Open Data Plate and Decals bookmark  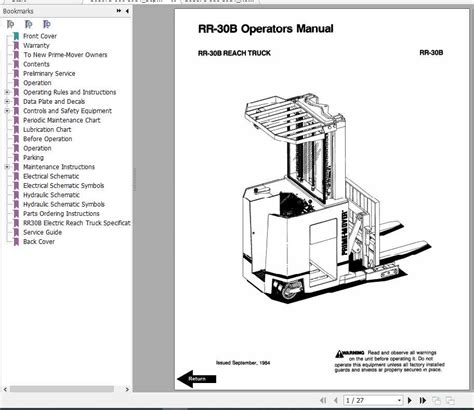coord(54,101)
